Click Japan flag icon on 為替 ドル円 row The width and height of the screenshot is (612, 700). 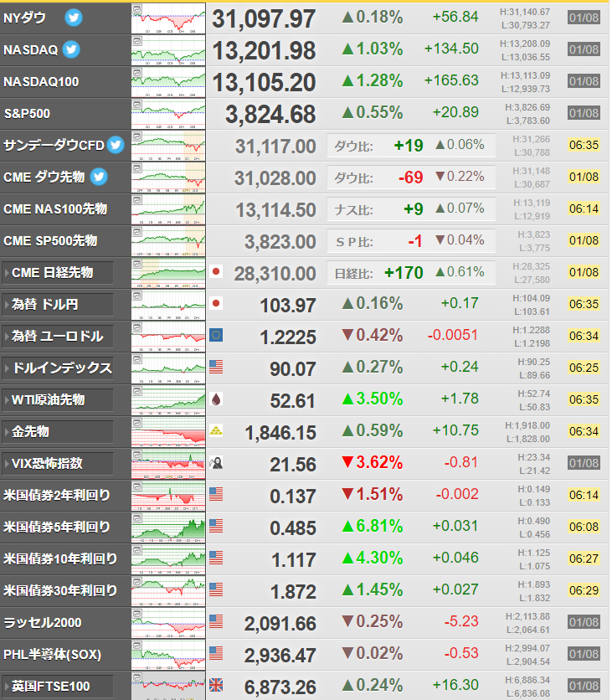click(216, 304)
